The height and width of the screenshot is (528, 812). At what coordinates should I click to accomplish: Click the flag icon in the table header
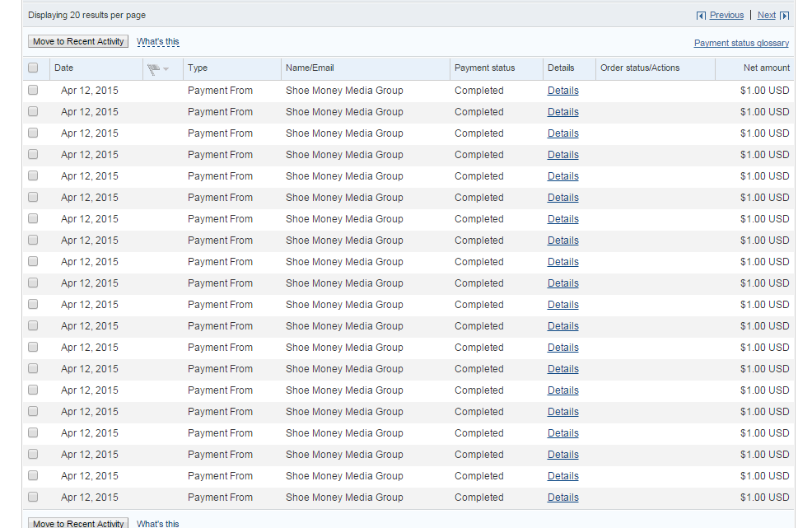153,68
